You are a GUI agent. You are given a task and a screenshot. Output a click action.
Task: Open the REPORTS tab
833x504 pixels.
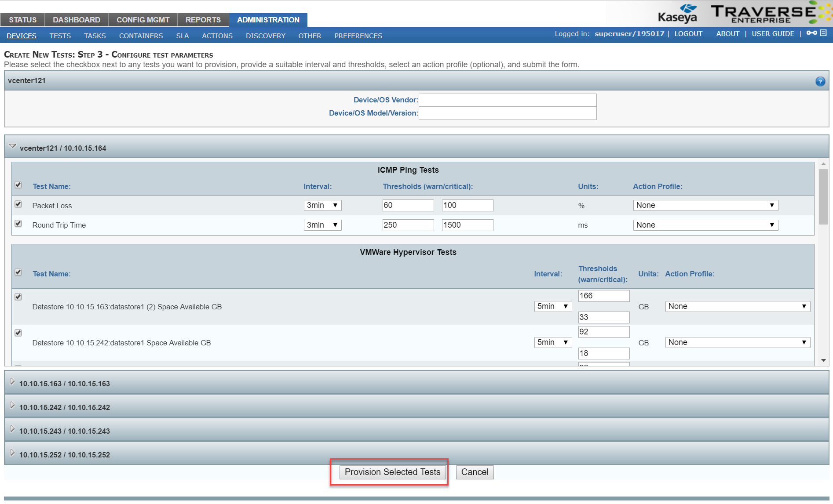point(203,20)
